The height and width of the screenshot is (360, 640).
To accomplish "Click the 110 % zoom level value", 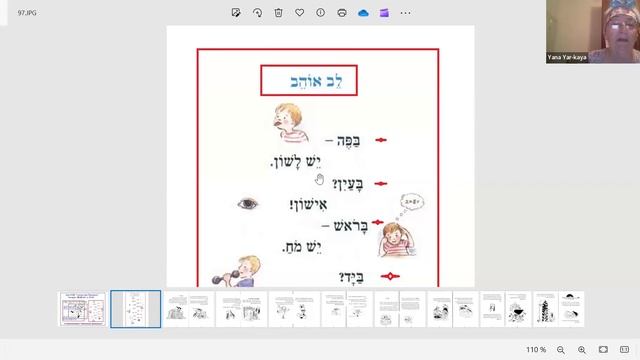I will point(536,350).
